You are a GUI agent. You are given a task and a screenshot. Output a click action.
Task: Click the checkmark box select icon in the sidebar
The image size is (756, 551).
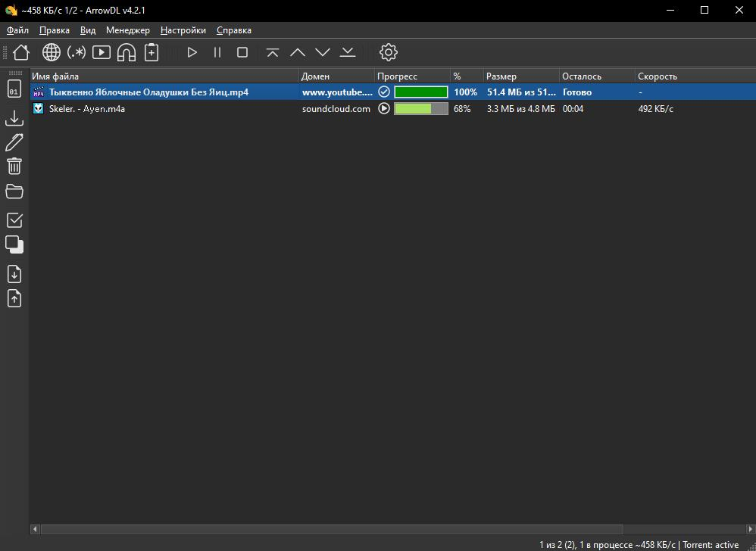tap(14, 220)
